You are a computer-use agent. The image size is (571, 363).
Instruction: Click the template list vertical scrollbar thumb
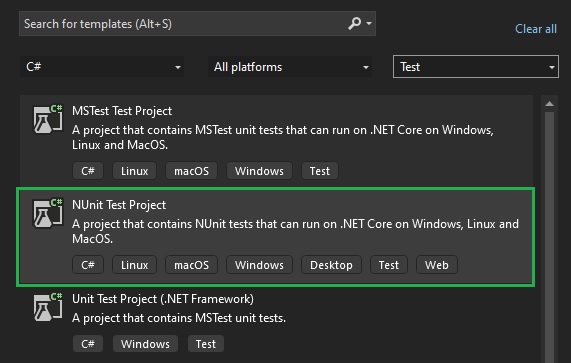(550, 237)
